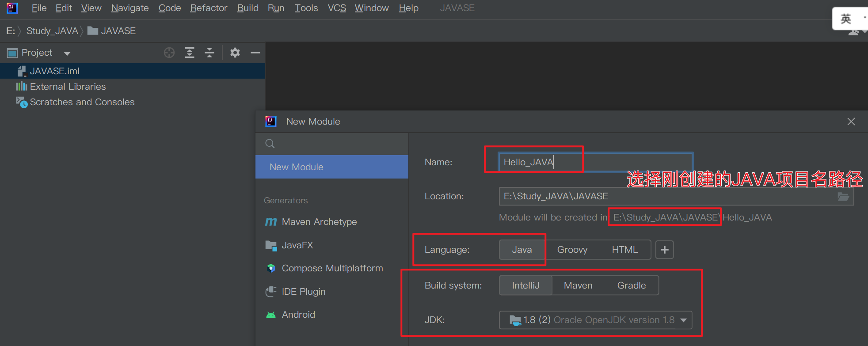Image resolution: width=868 pixels, height=346 pixels.
Task: Click the New Module dialog search field
Action: pyautogui.click(x=332, y=144)
